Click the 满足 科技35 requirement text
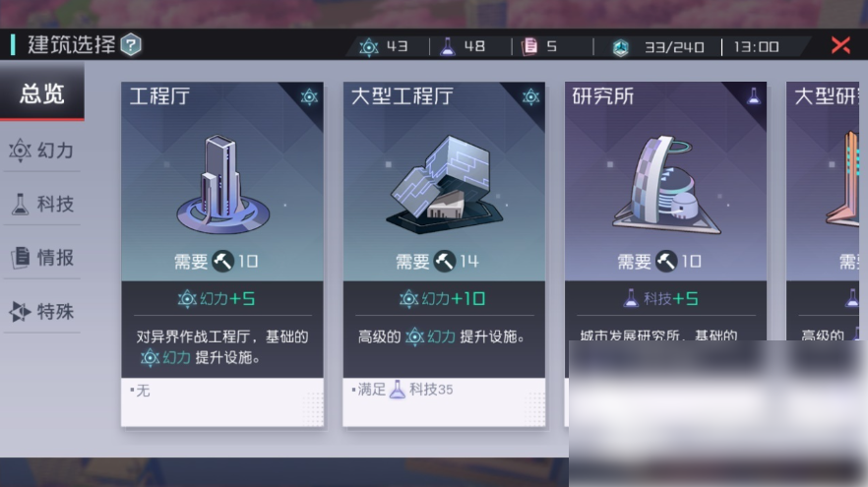Screen dimensions: 868x487 [x=403, y=390]
